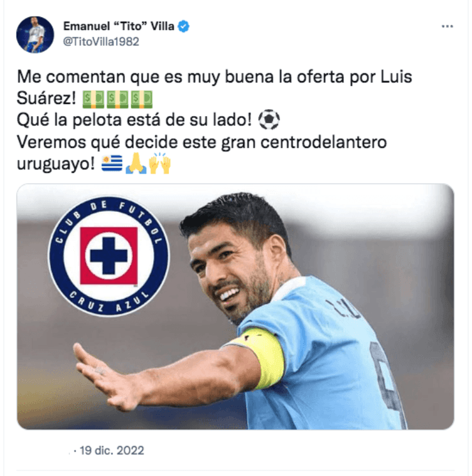This screenshot has width=472, height=476.
Task: Click the 19 dic. 2022 timestamp
Action: 112,450
